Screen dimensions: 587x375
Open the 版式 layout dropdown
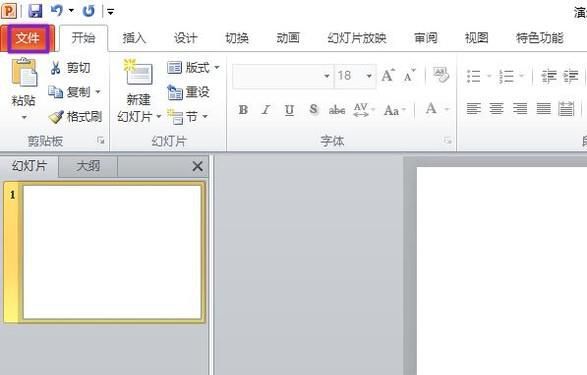point(193,68)
